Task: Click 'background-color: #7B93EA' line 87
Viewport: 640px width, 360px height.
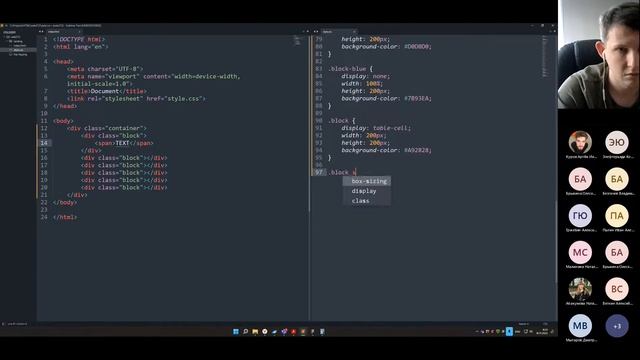Action: pos(387,98)
